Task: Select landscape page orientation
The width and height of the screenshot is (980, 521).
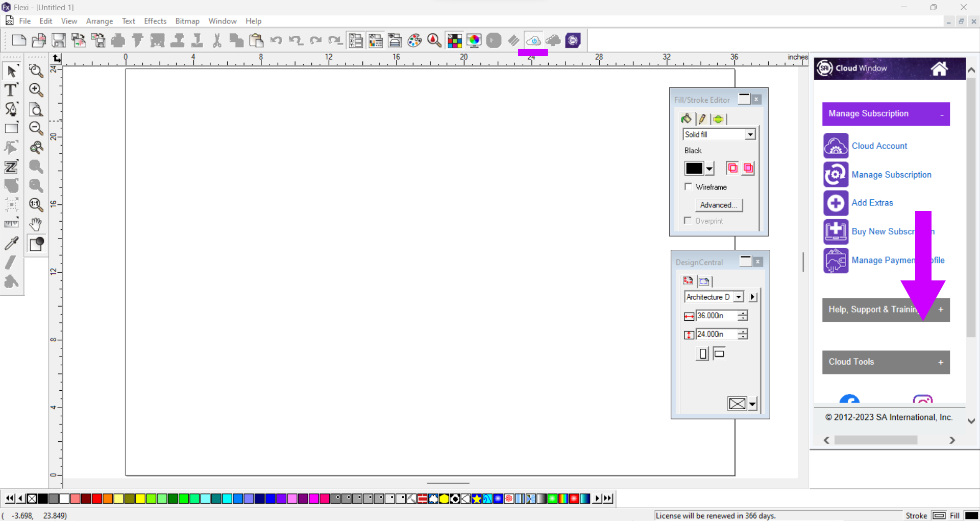Action: click(719, 353)
